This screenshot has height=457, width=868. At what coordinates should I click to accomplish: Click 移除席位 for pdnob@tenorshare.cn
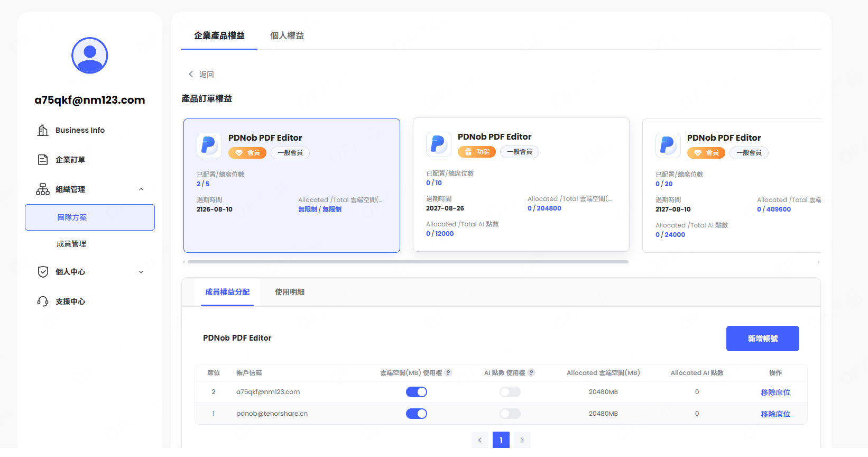click(x=775, y=414)
